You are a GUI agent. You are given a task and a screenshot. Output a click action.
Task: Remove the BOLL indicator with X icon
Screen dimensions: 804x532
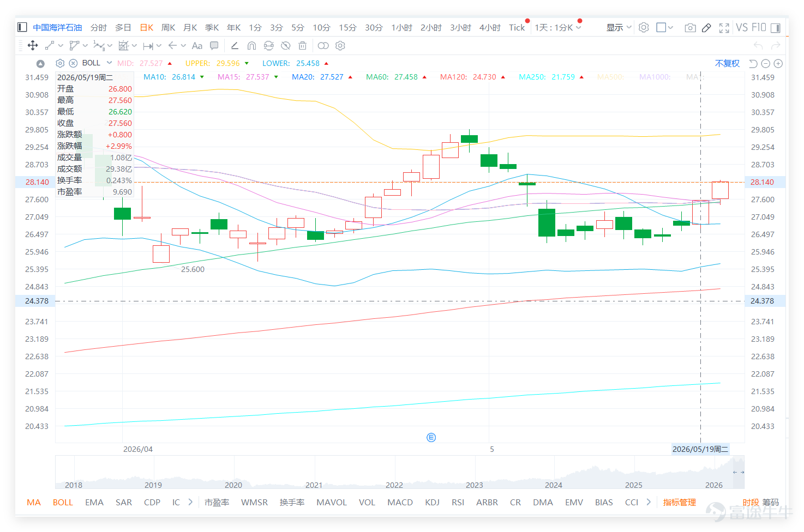(73, 63)
